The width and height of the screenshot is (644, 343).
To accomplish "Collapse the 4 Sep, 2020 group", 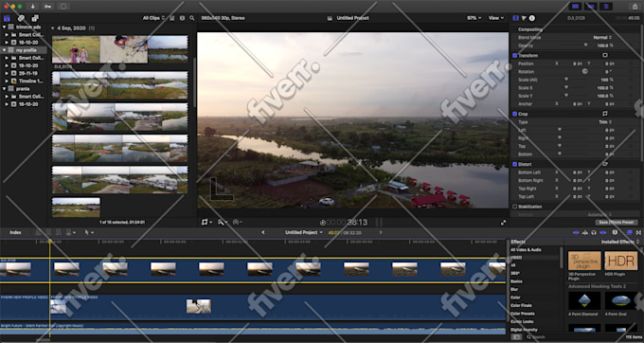I will click(53, 28).
